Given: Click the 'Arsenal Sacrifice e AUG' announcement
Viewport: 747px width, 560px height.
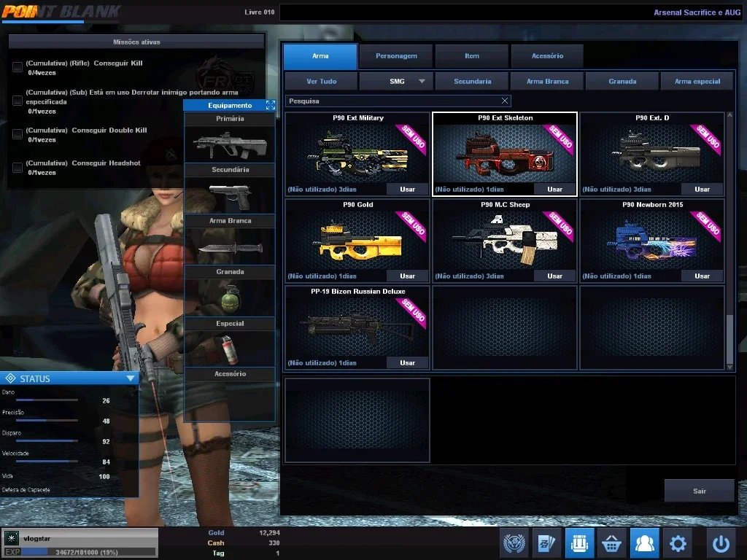Looking at the screenshot, I should click(x=697, y=12).
